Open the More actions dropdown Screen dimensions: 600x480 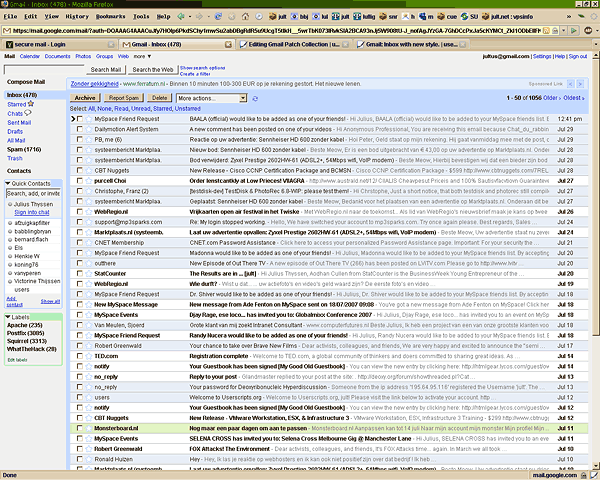(x=212, y=98)
